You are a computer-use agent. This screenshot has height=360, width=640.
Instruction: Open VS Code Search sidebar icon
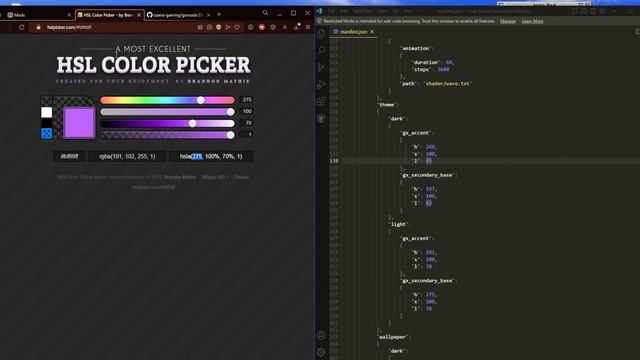point(322,50)
